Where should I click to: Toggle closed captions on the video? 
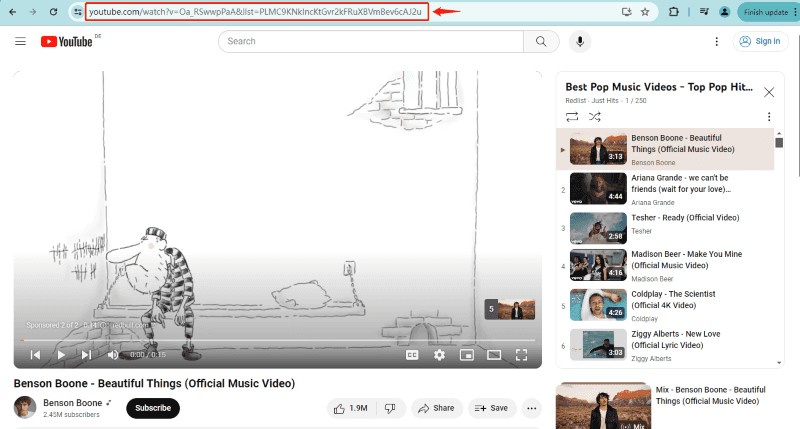(411, 354)
